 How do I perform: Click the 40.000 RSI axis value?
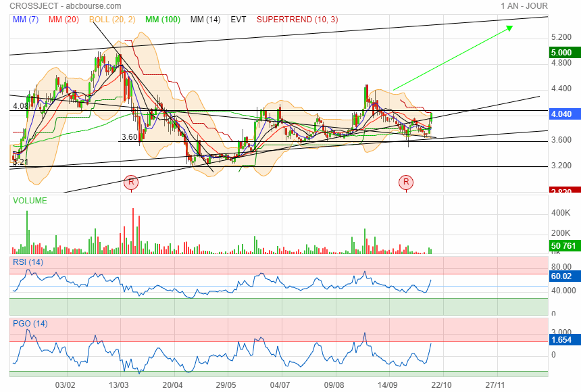563,291
